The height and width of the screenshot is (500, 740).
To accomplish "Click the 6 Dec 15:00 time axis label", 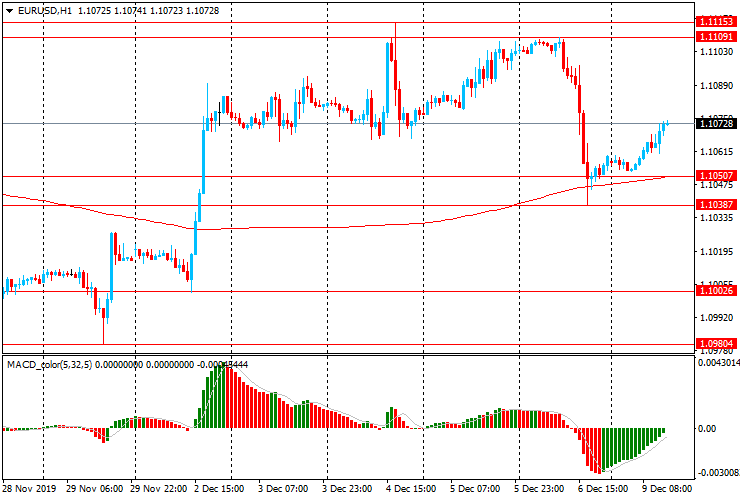I will [603, 488].
